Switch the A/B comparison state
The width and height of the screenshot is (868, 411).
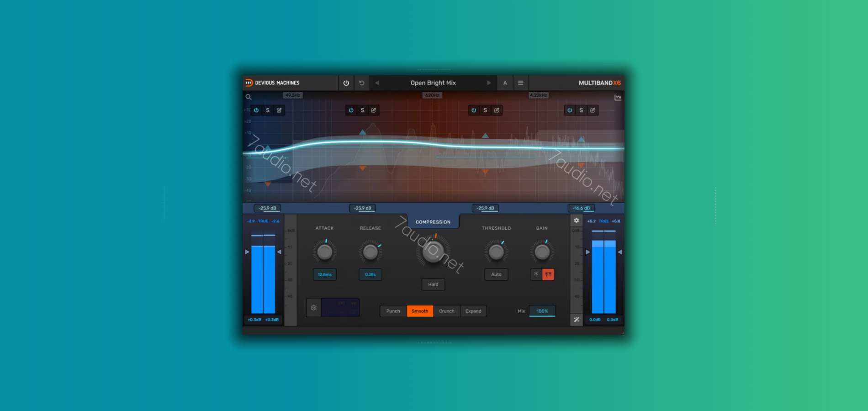pos(505,83)
